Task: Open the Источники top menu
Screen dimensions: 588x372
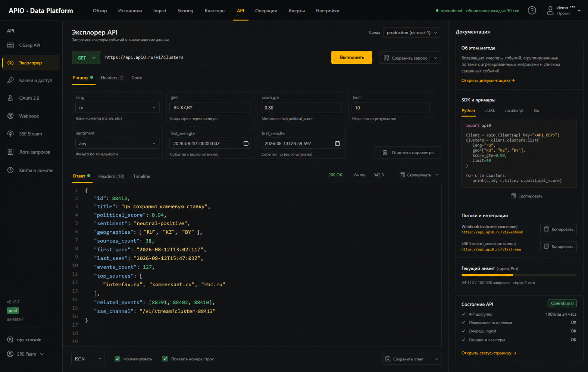Action: (130, 11)
